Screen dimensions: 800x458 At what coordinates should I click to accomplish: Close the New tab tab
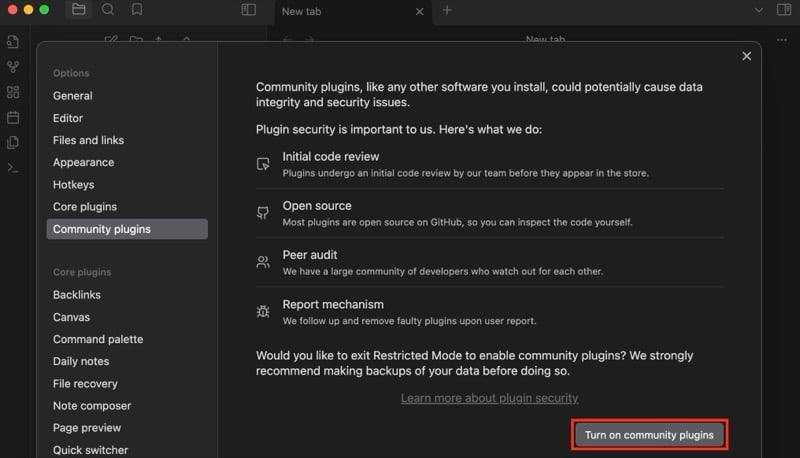419,11
